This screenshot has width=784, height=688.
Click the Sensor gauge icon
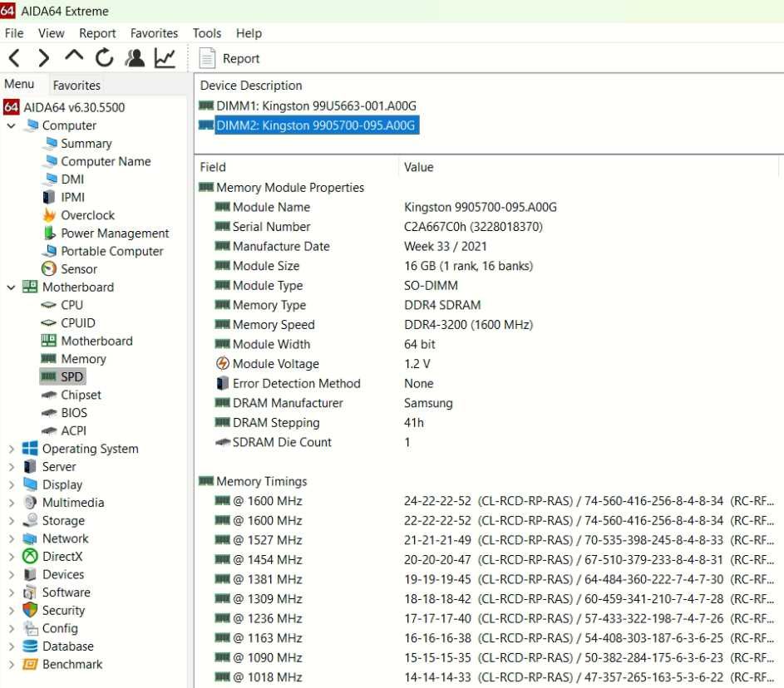coord(48,269)
